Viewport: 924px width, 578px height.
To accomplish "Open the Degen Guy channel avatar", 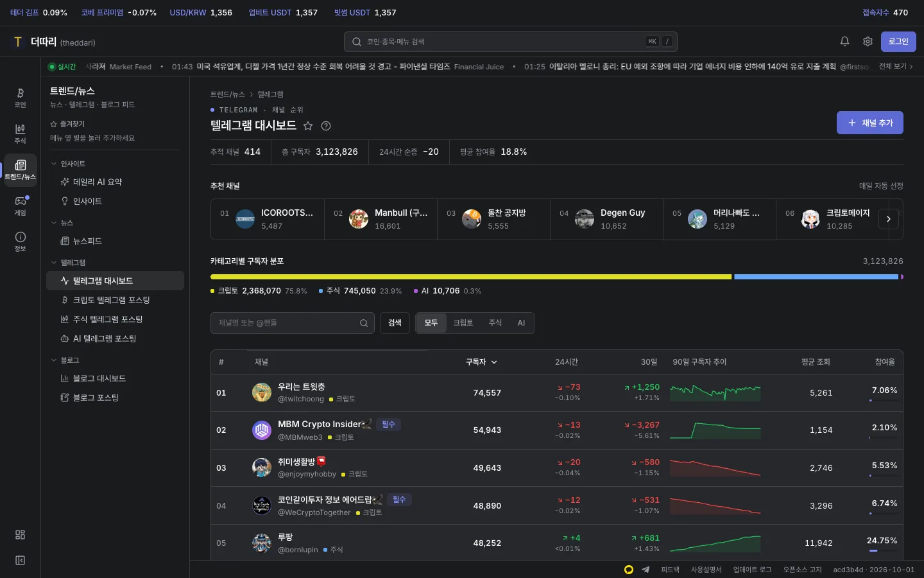I will (585, 219).
